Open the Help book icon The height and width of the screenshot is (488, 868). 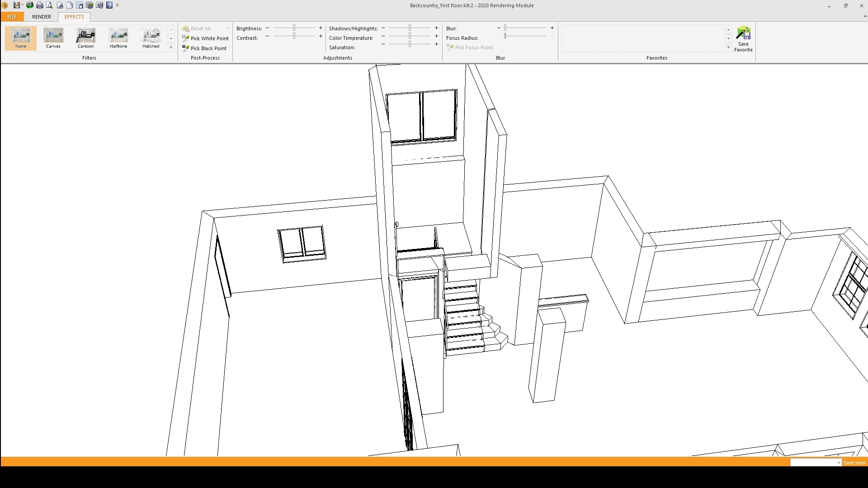coord(109,5)
